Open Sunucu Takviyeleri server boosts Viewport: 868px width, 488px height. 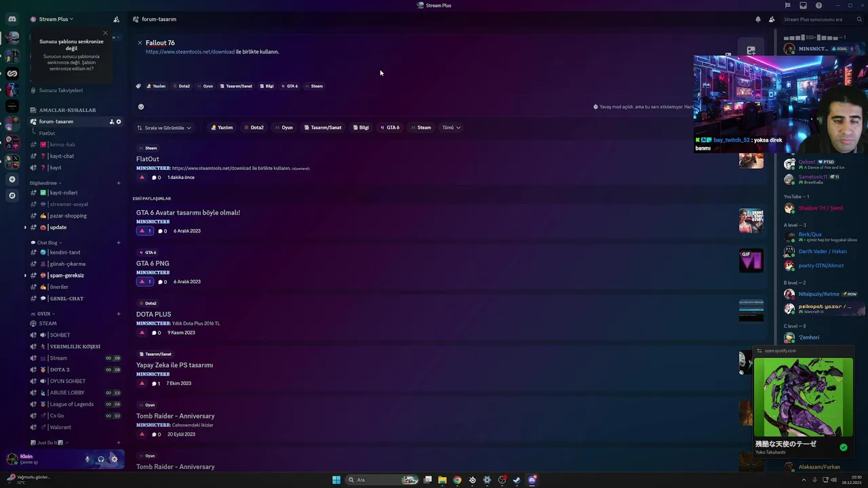[60, 90]
